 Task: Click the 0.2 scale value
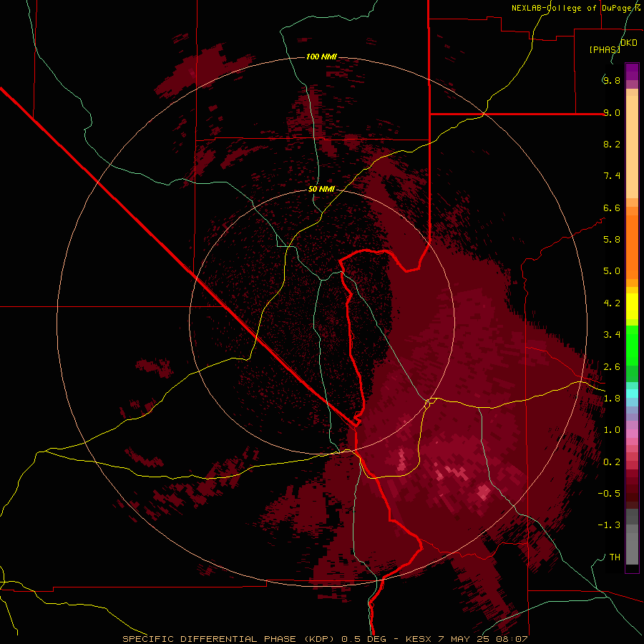click(612, 462)
